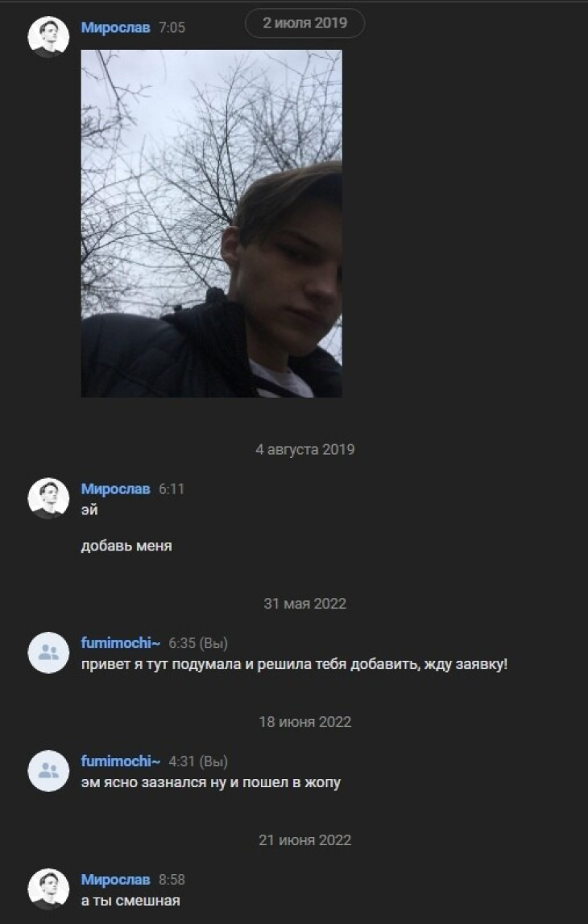588x924 pixels.
Task: Open the tree selfie photo attachment
Action: 211,223
